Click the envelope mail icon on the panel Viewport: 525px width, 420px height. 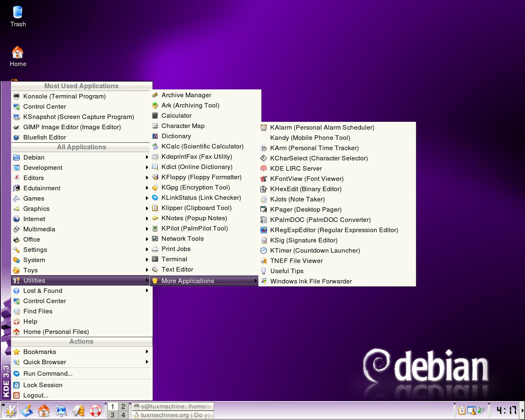[x=78, y=411]
